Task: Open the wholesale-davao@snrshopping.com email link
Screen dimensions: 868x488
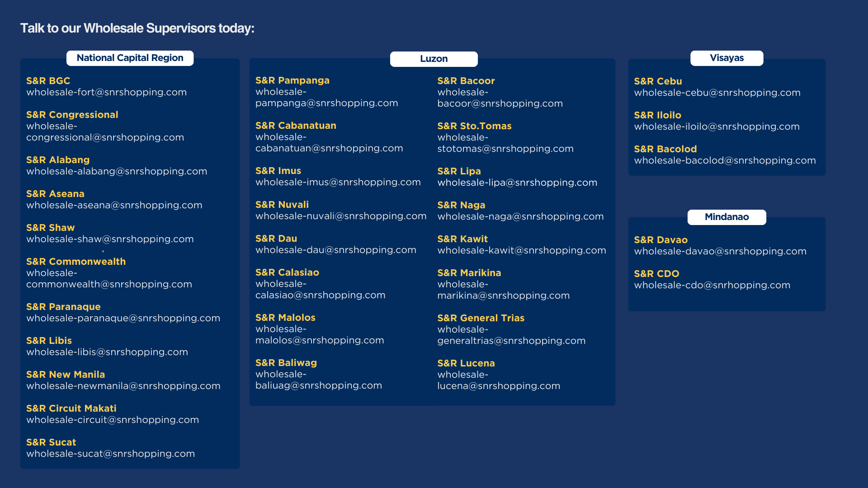Action: 720,251
